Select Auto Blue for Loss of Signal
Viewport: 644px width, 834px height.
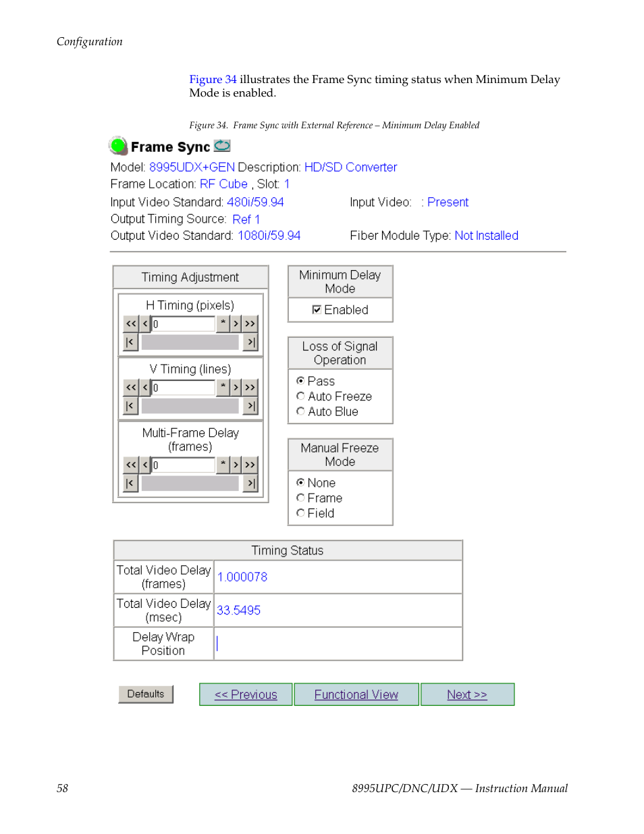[x=300, y=411]
